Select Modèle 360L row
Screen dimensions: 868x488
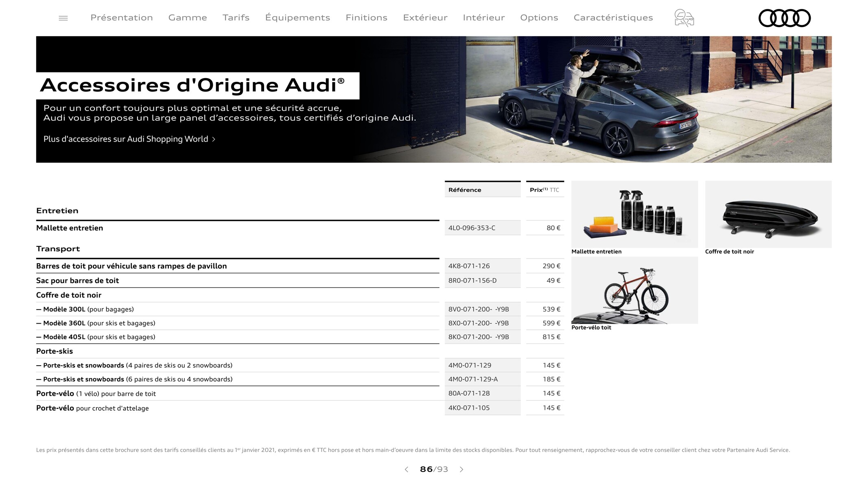point(238,323)
